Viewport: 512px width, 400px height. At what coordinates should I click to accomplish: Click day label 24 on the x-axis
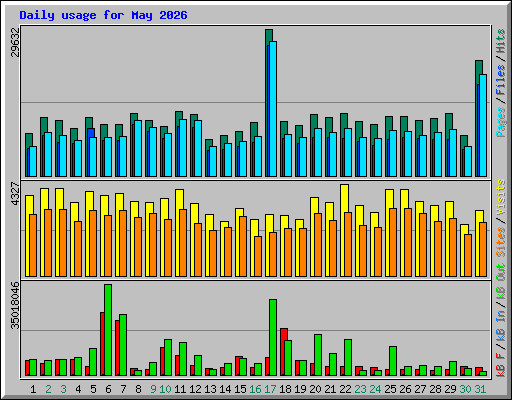(375, 389)
